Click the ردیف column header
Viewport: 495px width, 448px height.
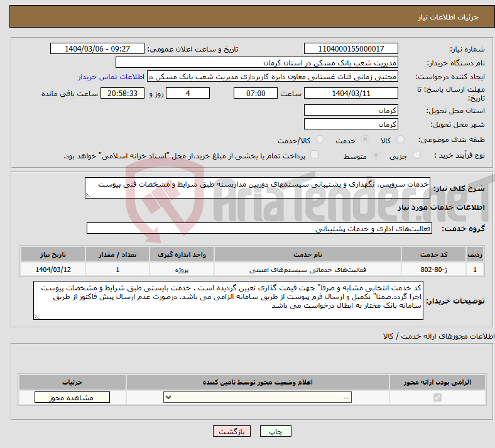[x=475, y=254]
